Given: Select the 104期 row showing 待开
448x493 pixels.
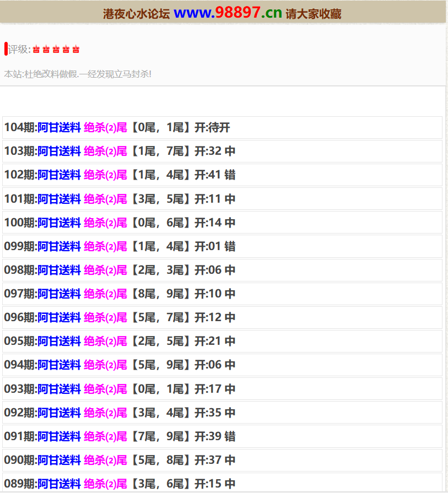Looking at the screenshot, I should point(222,128).
